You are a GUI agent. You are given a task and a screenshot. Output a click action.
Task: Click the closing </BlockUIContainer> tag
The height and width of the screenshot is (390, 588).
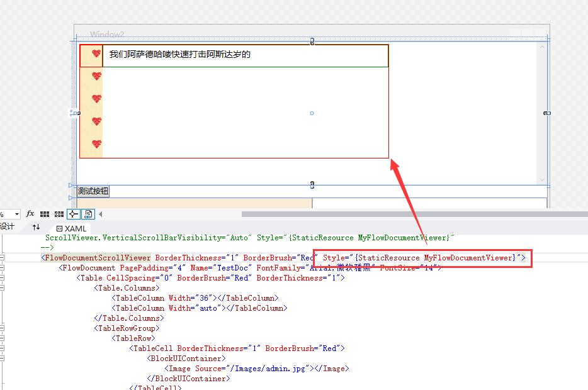click(189, 379)
